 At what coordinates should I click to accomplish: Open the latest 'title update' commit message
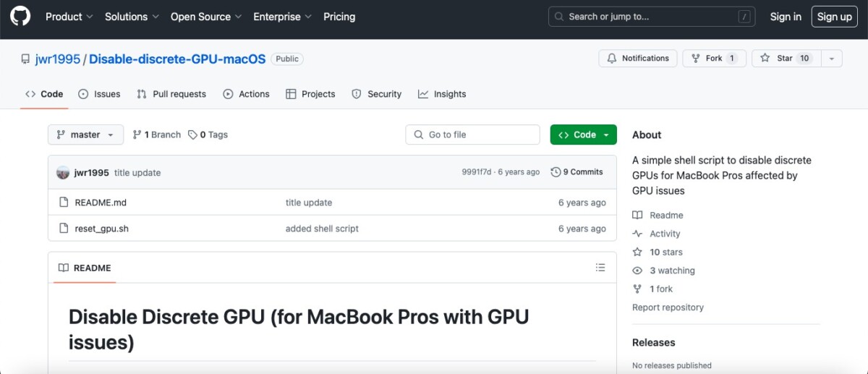(137, 172)
